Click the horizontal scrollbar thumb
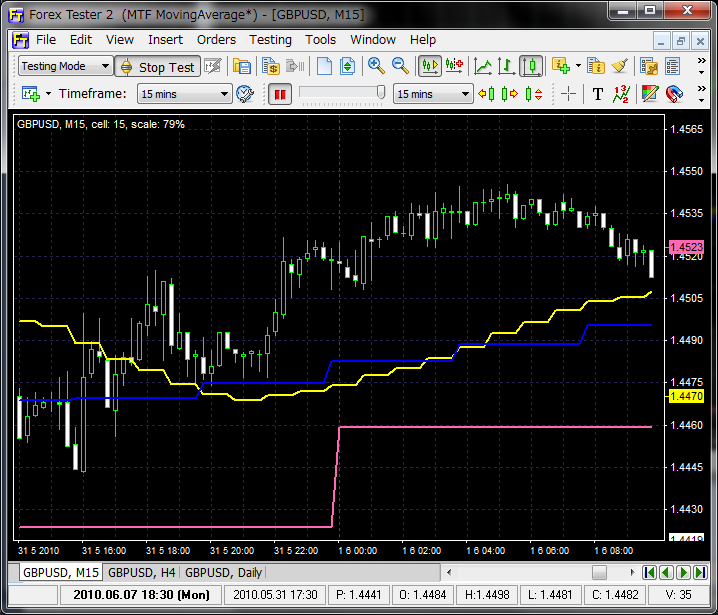Image resolution: width=718 pixels, height=615 pixels. coord(599,572)
